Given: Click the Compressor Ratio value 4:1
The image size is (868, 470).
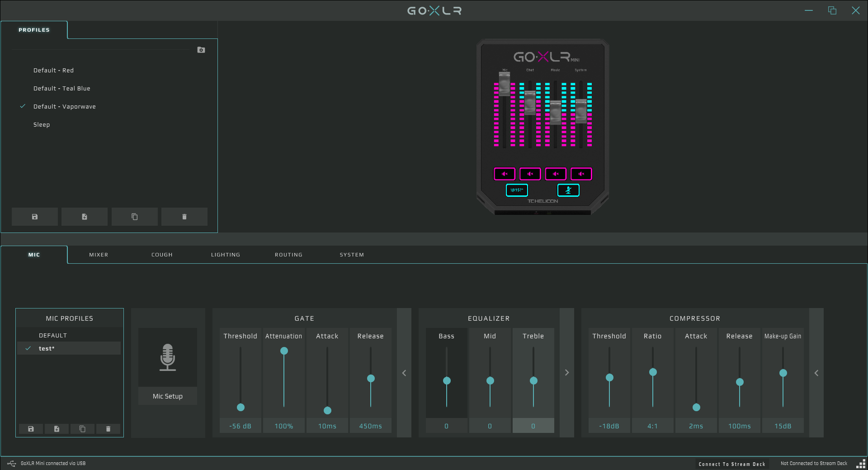Looking at the screenshot, I should click(653, 426).
